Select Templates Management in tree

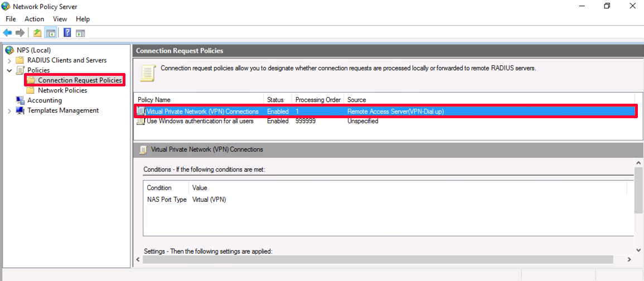[x=63, y=110]
